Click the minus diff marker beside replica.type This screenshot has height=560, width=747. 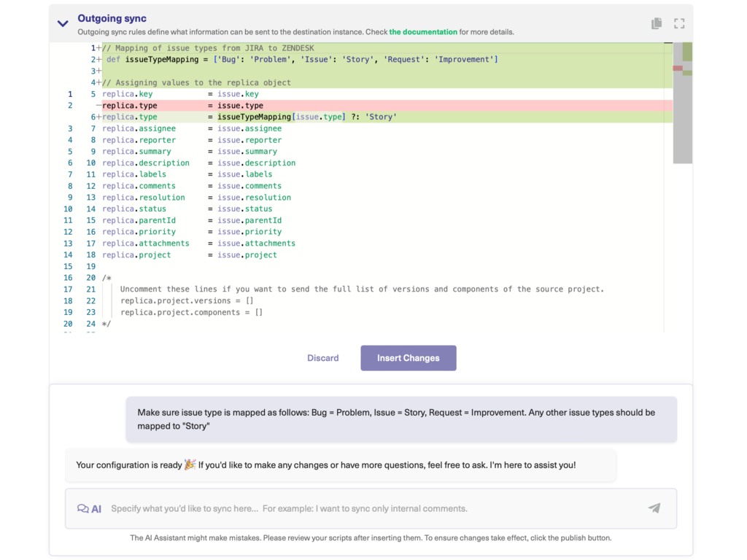tap(98, 106)
